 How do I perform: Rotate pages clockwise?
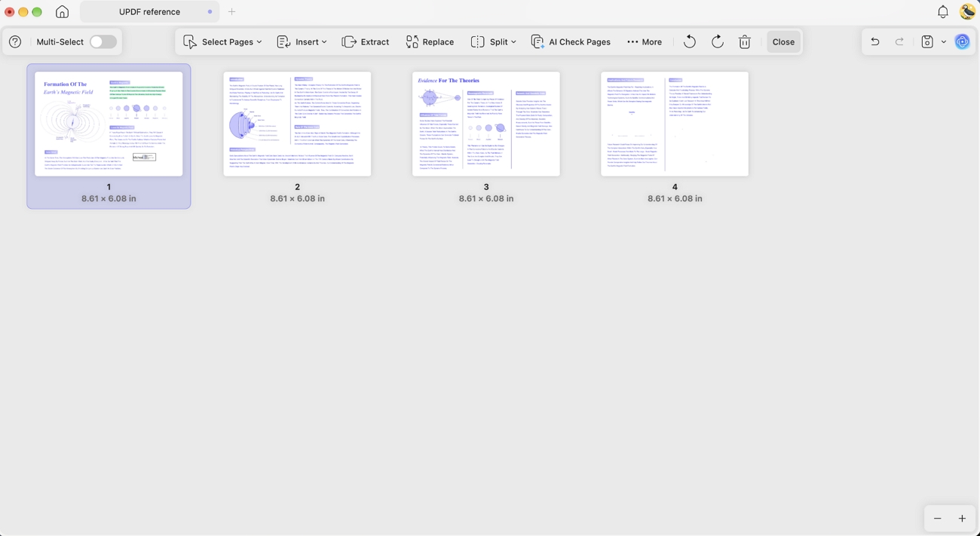click(718, 42)
